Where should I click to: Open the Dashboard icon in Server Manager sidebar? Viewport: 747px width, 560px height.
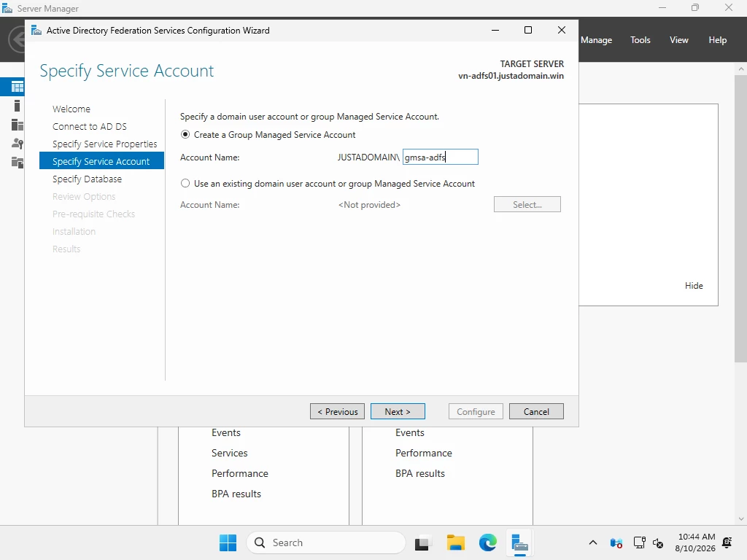coord(18,87)
